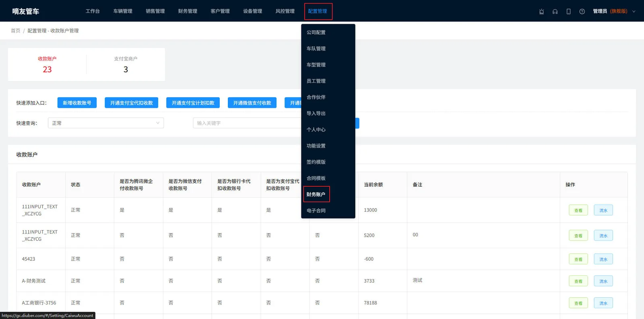The height and width of the screenshot is (319, 644).
Task: Switch to the 收款账户 tab showing 23
Action: [x=47, y=64]
